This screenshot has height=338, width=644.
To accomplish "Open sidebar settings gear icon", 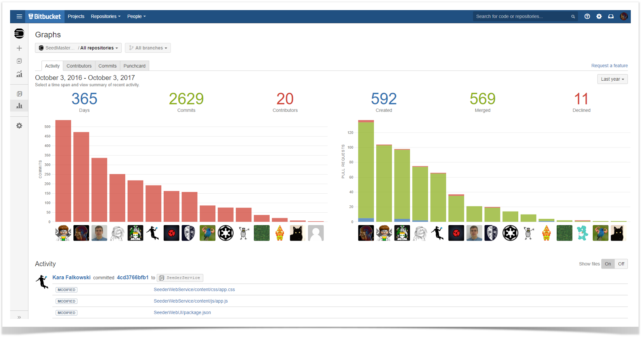I will click(19, 126).
